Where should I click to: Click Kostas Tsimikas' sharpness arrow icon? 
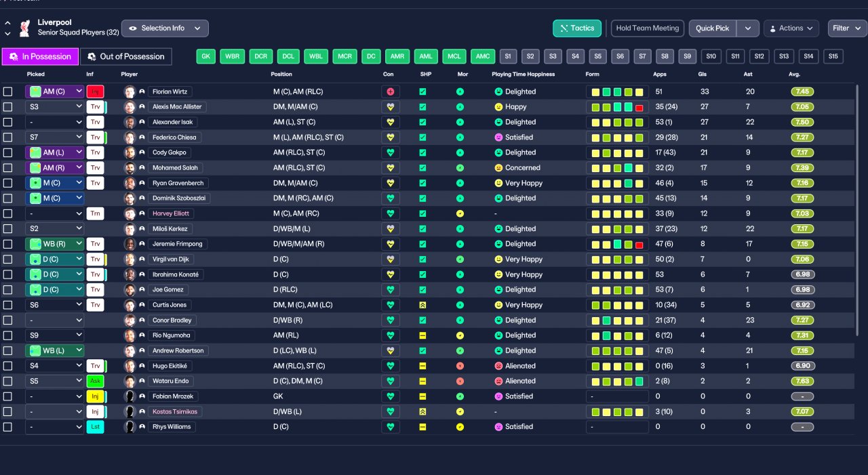point(422,411)
